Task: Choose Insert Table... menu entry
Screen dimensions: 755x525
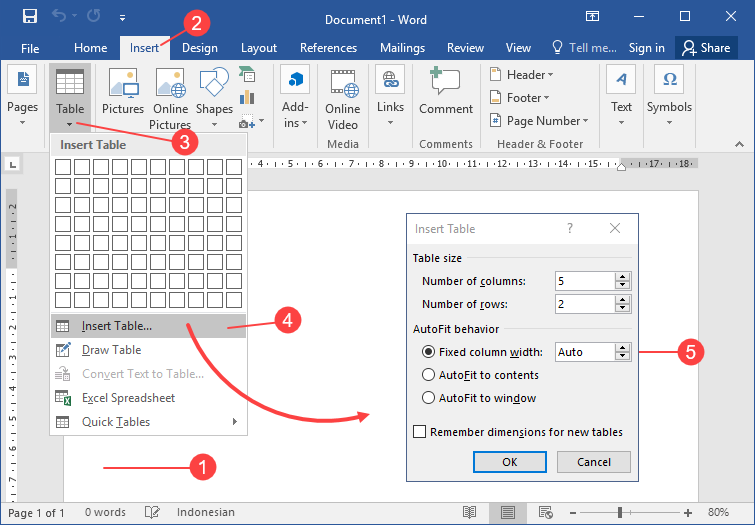Action: click(x=148, y=326)
